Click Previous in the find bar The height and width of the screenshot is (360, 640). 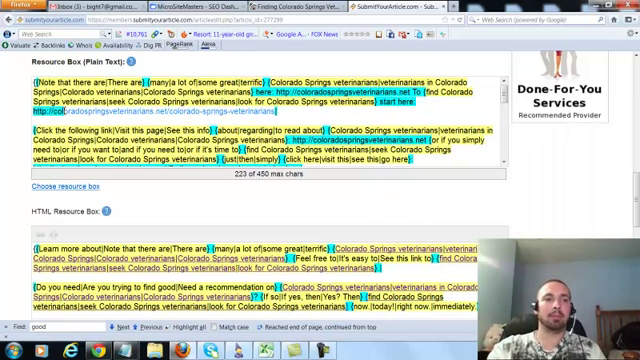click(147, 327)
